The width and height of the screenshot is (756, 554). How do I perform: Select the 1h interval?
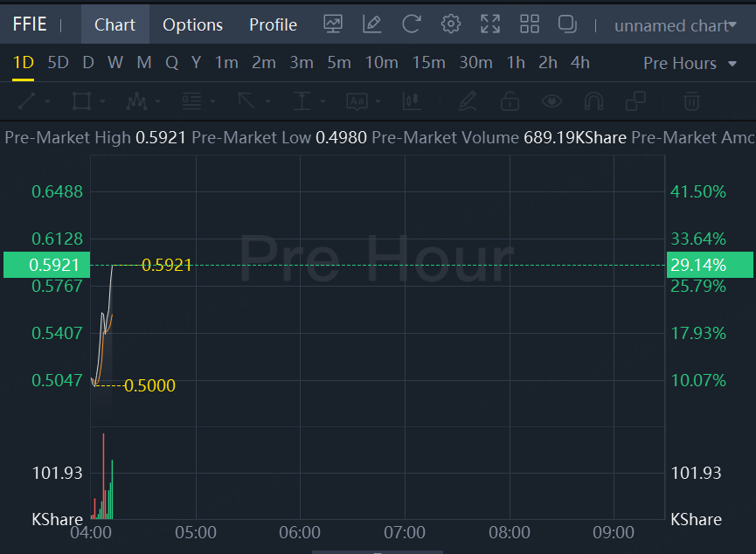(516, 63)
